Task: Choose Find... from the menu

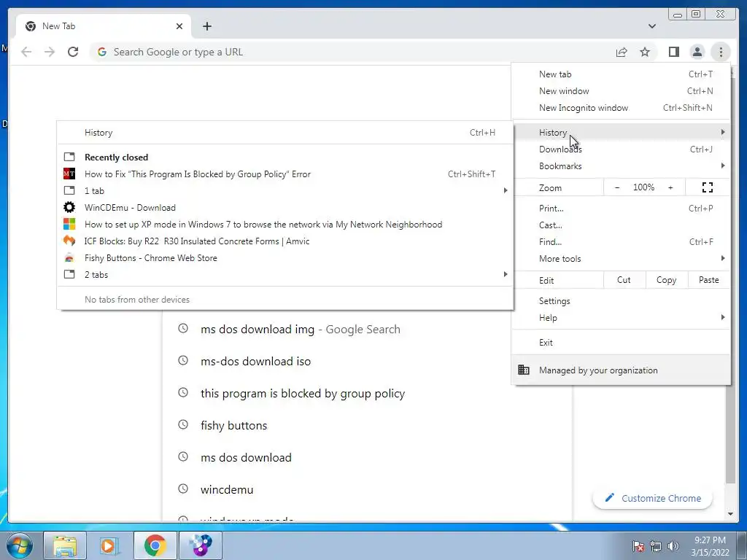Action: (x=621, y=242)
